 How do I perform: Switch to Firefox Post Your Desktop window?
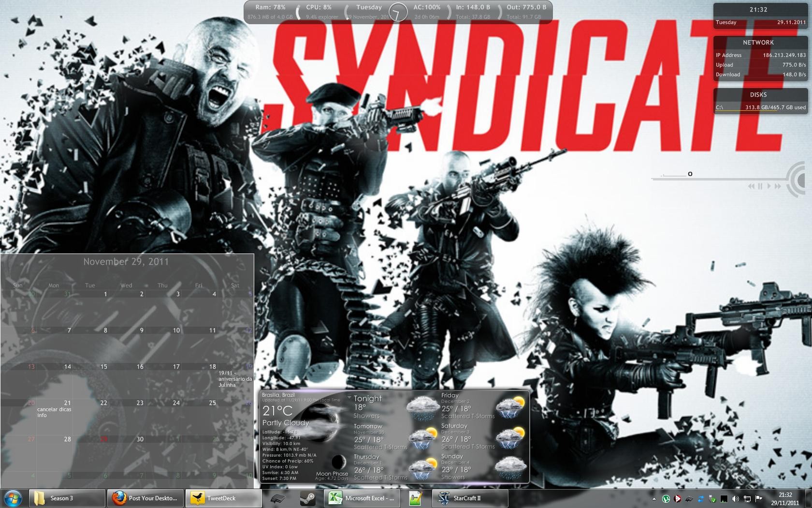(145, 498)
